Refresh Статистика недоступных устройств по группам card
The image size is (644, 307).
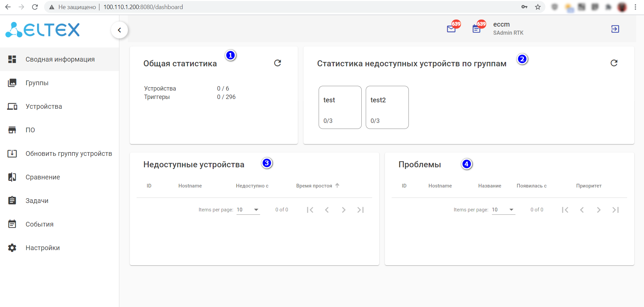pos(614,63)
